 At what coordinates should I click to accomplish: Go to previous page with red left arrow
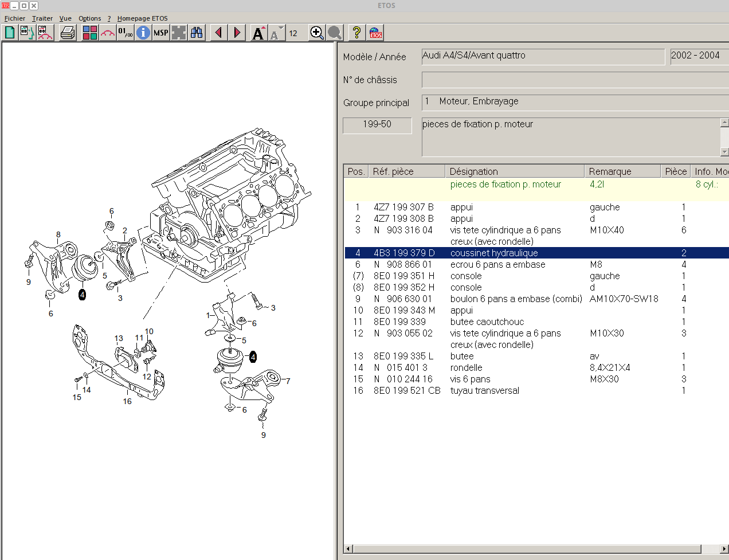[x=218, y=33]
